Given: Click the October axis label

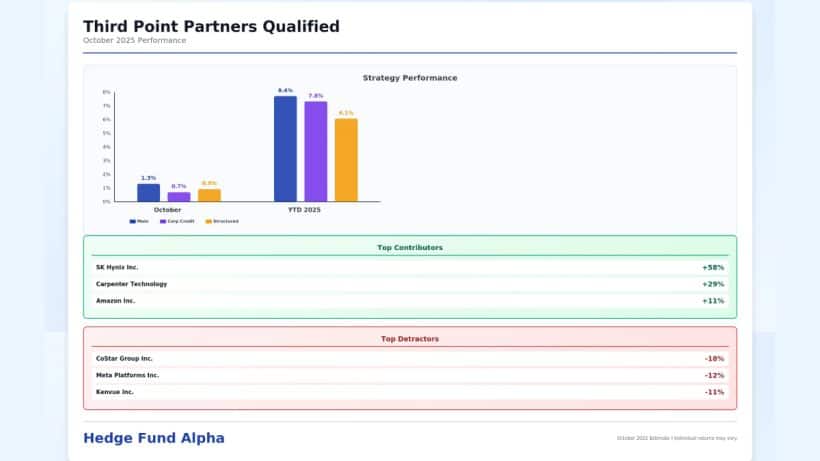Looking at the screenshot, I should click(167, 210).
